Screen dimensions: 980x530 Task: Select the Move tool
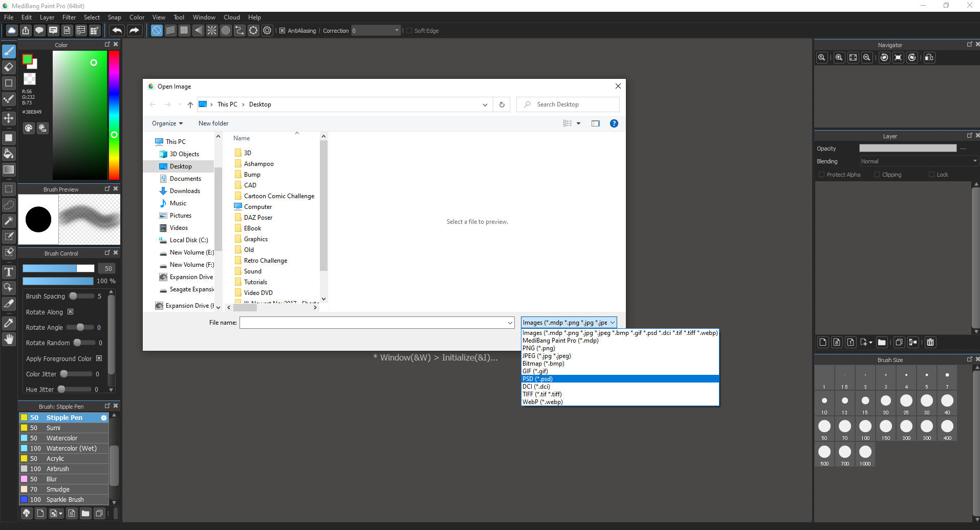click(9, 118)
